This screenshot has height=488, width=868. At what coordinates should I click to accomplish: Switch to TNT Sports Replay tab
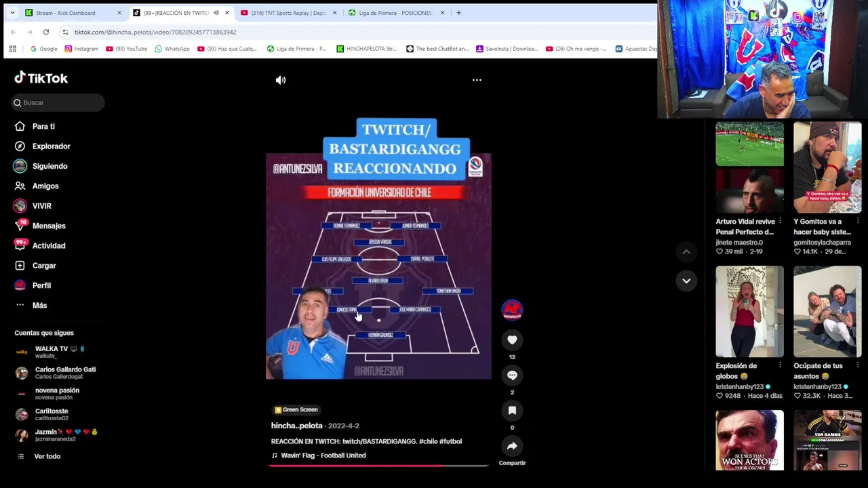pyautogui.click(x=288, y=13)
